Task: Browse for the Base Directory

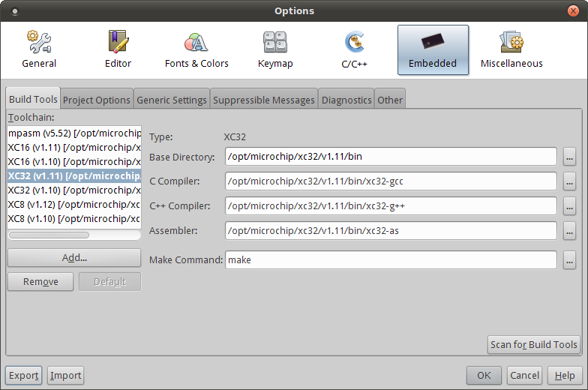Action: [569, 156]
